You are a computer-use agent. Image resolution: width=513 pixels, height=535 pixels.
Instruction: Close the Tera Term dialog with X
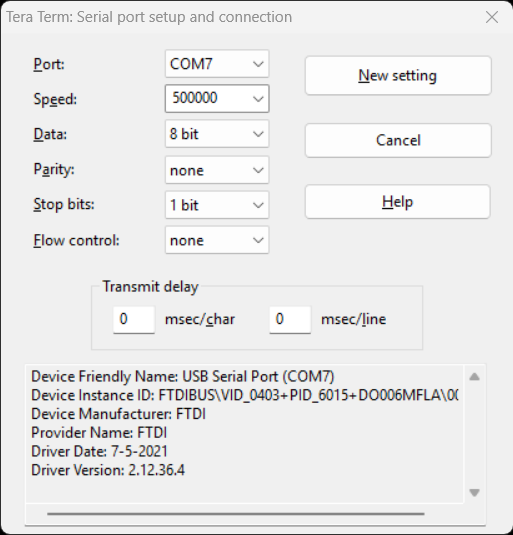click(492, 17)
